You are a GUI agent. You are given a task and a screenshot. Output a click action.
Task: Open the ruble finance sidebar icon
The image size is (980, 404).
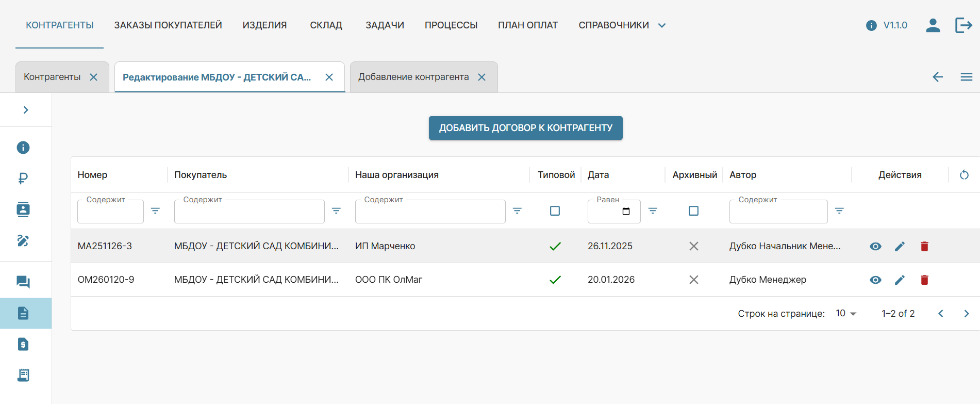pos(23,179)
